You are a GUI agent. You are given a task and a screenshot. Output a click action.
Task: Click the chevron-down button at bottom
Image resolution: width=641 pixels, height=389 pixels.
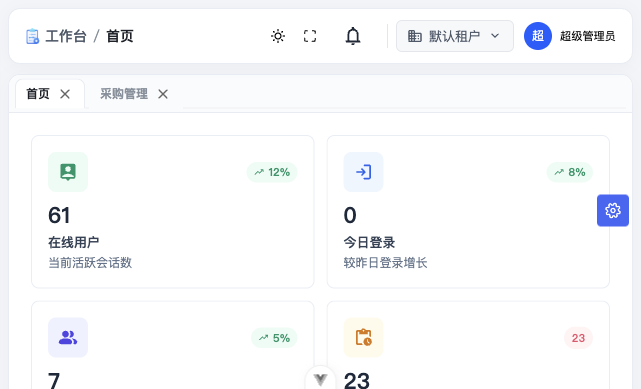tap(320, 379)
